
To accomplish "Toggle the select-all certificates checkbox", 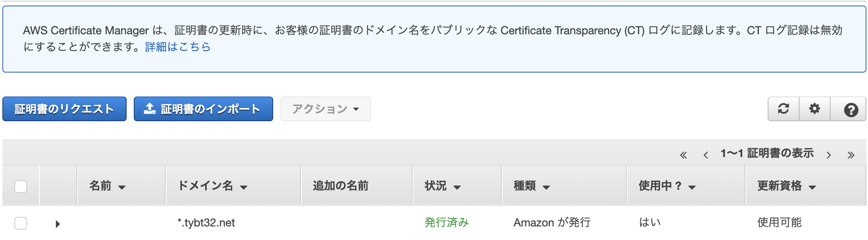I will [21, 186].
